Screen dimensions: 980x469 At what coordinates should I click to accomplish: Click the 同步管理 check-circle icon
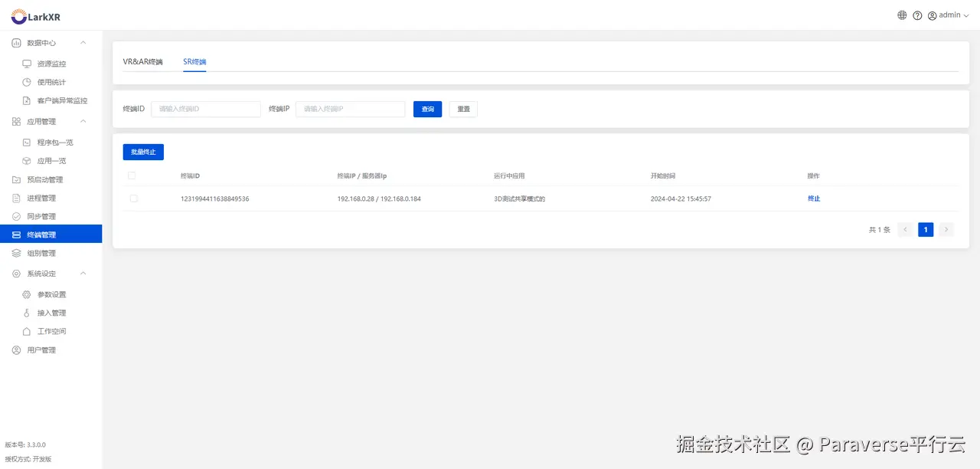click(16, 217)
